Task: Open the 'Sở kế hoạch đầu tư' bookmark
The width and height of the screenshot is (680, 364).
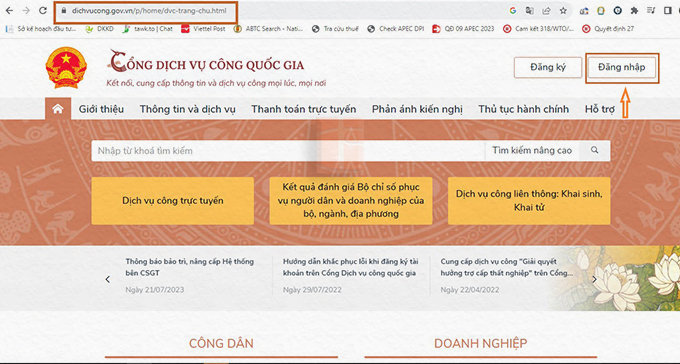Action: pos(41,29)
